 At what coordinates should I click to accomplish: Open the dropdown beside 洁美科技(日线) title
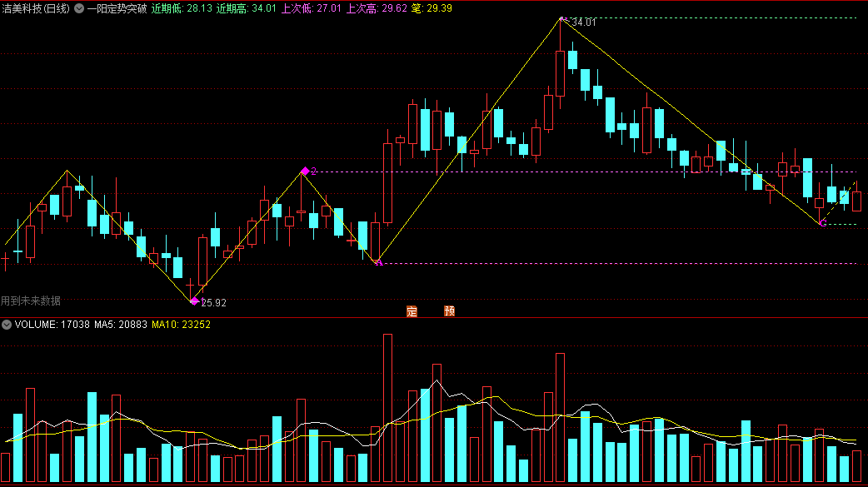pyautogui.click(x=79, y=8)
